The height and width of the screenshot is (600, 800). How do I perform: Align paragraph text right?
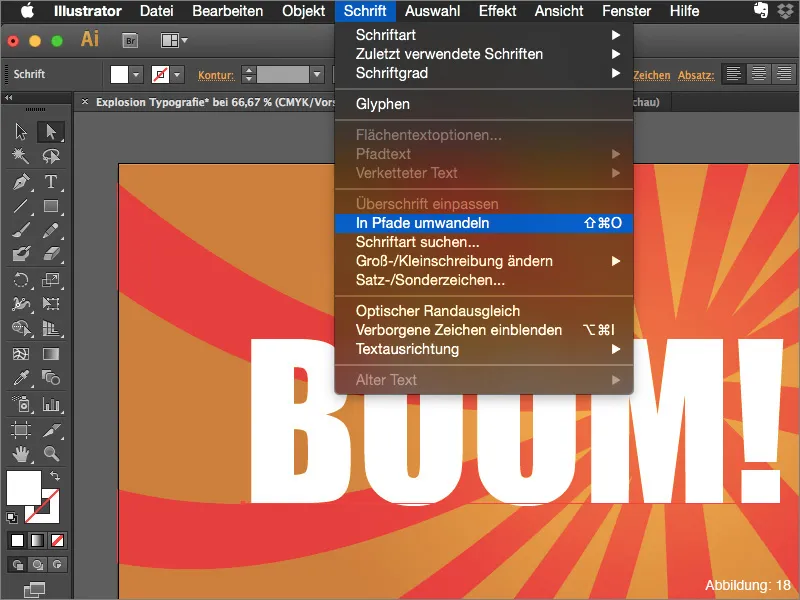pos(784,74)
